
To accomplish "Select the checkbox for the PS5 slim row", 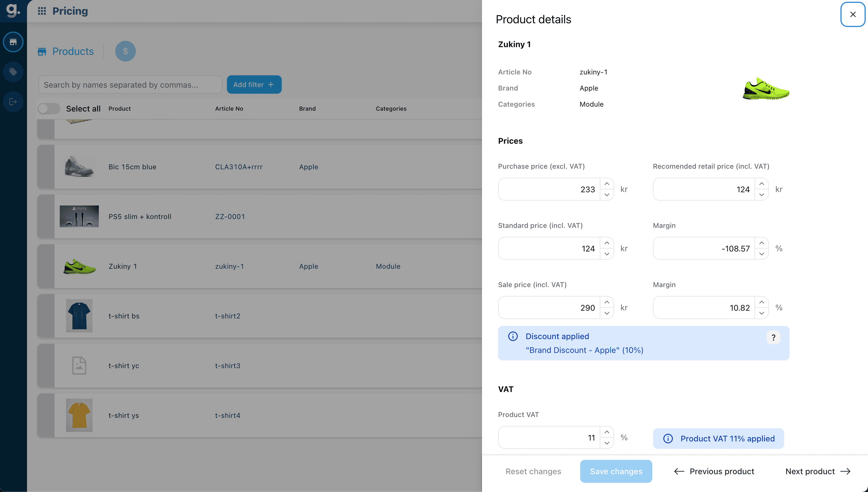I will coord(46,216).
